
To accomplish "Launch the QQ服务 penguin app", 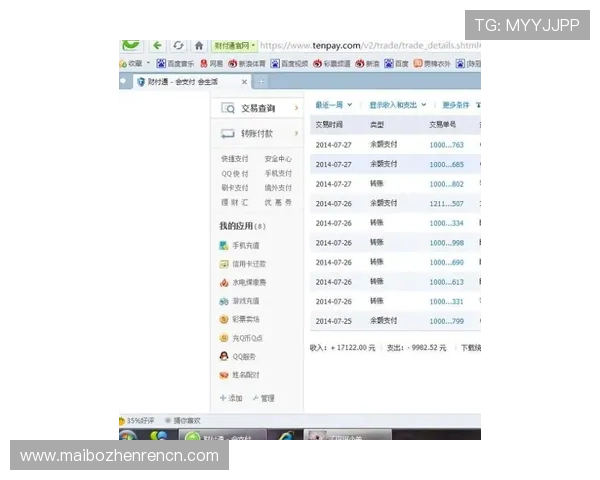I will [x=238, y=356].
